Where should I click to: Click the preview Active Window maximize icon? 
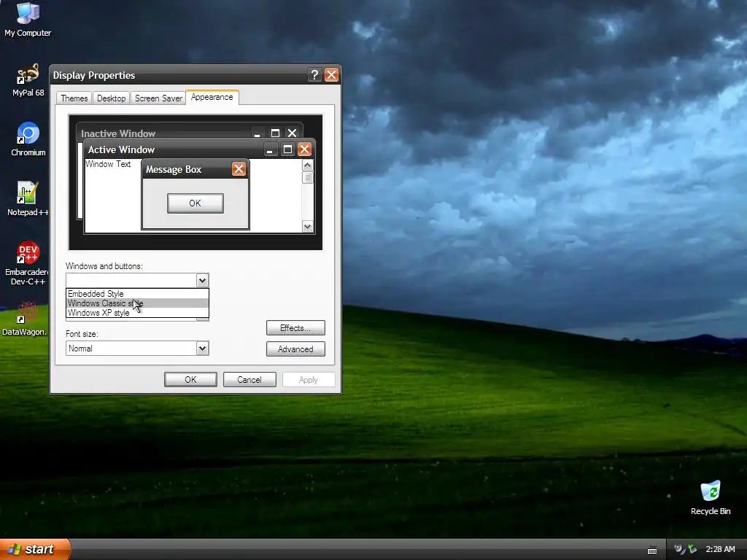point(287,149)
